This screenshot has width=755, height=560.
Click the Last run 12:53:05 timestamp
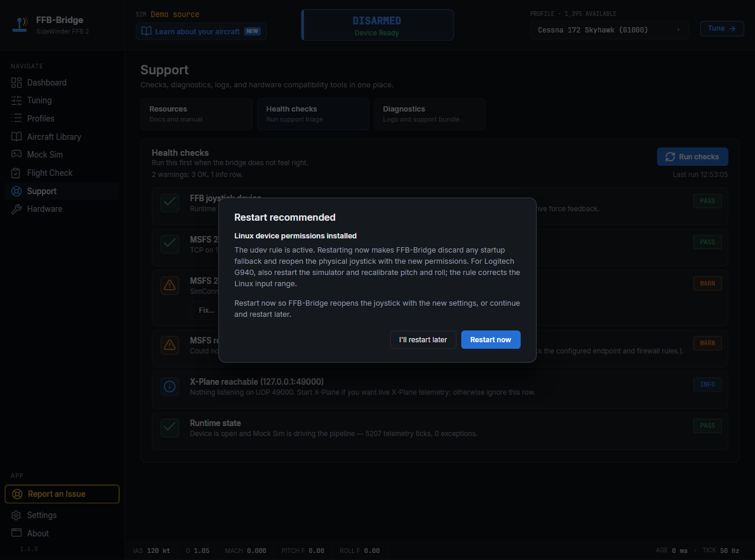point(700,175)
